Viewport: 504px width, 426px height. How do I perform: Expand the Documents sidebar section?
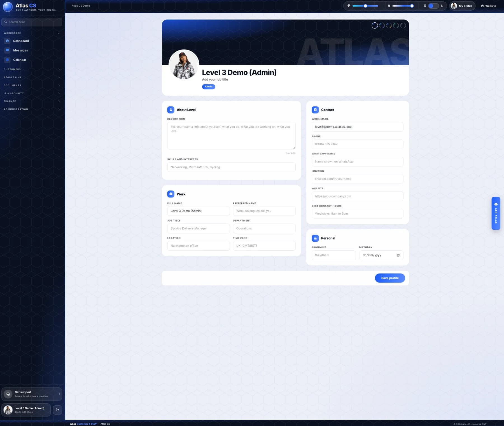pos(32,85)
